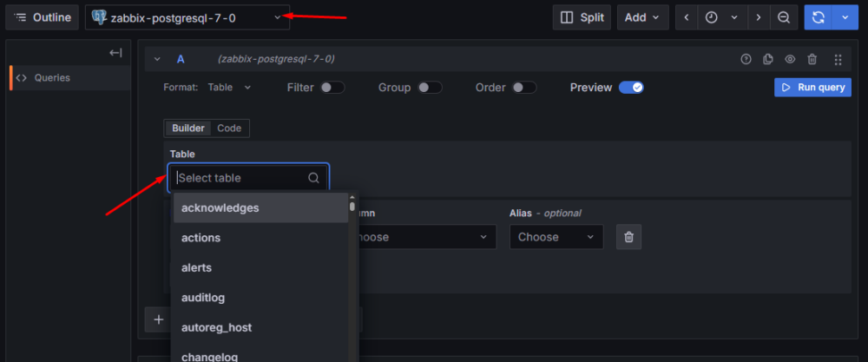Viewport: 868px width, 362px height.
Task: Expand the Alias Choose dropdown
Action: tap(556, 237)
